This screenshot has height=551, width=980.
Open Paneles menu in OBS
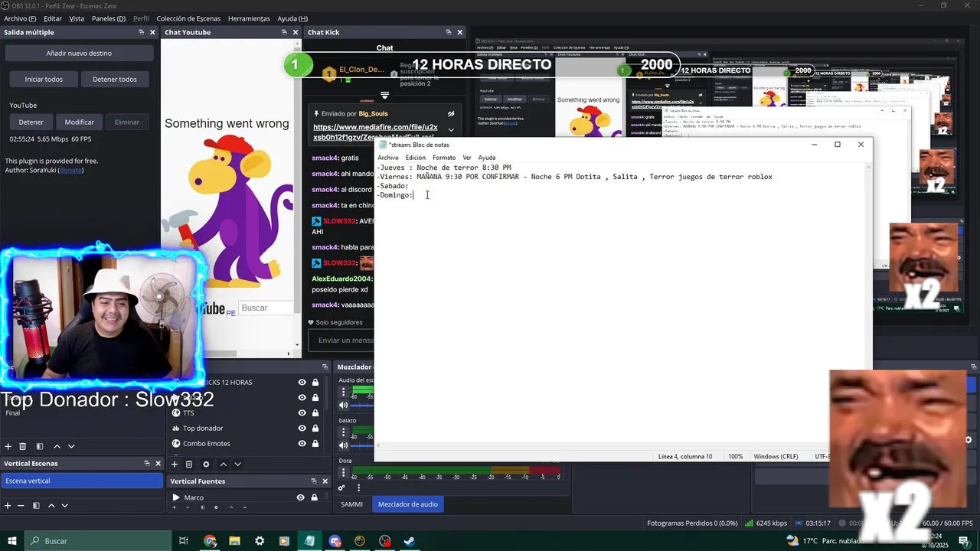(x=109, y=18)
